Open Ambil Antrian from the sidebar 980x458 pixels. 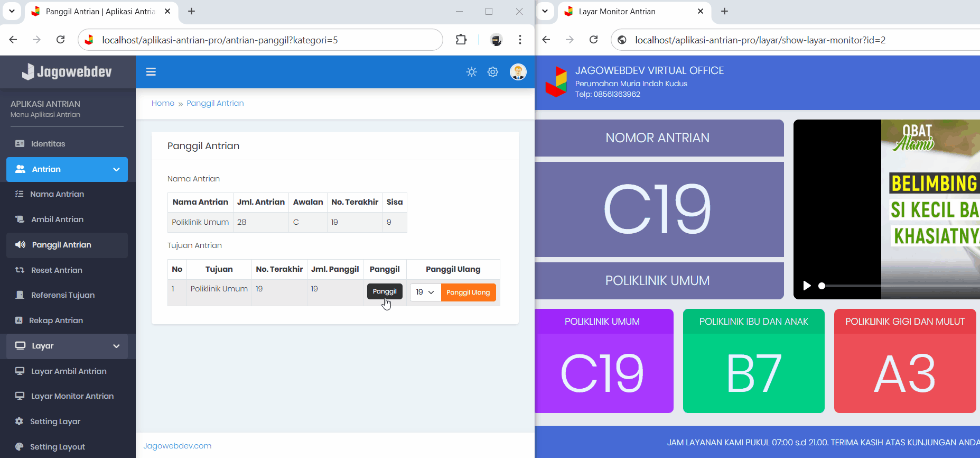(67, 219)
